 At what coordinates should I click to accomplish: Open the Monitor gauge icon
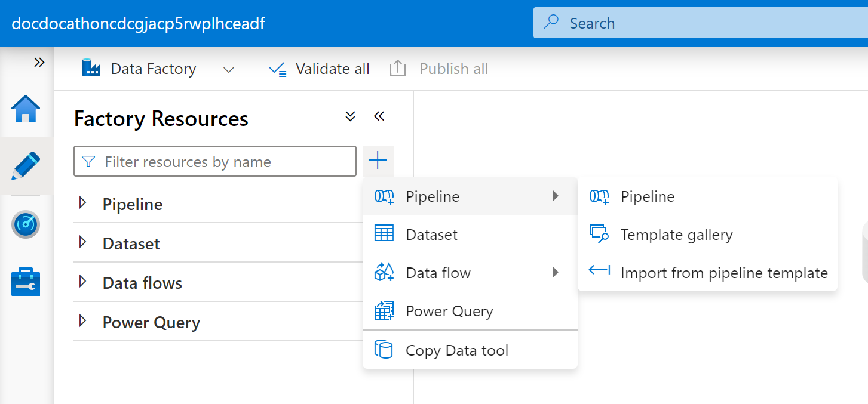(26, 224)
